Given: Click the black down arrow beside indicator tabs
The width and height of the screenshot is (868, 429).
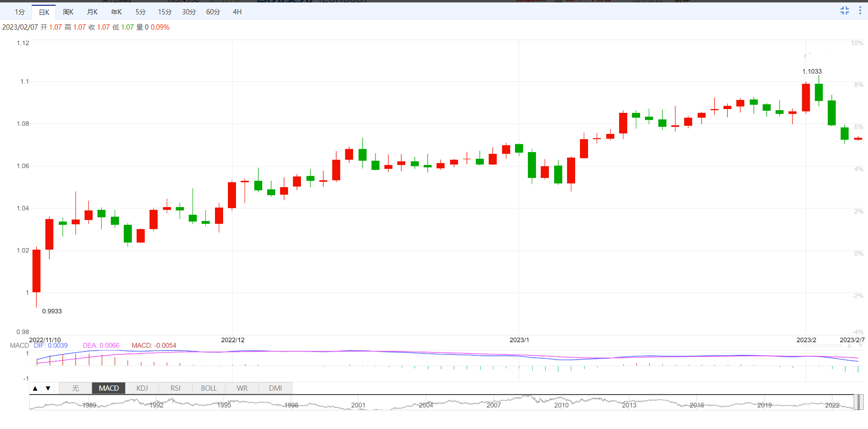Looking at the screenshot, I should pyautogui.click(x=48, y=388).
